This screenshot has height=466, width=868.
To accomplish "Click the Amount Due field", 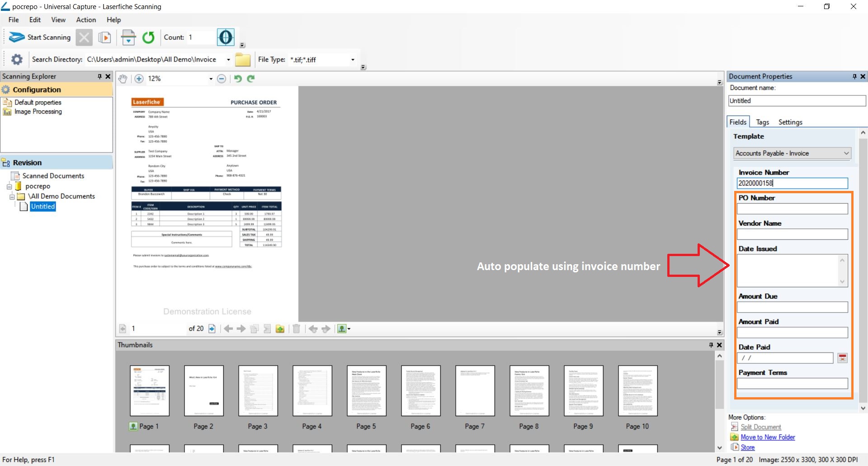I will 792,307.
